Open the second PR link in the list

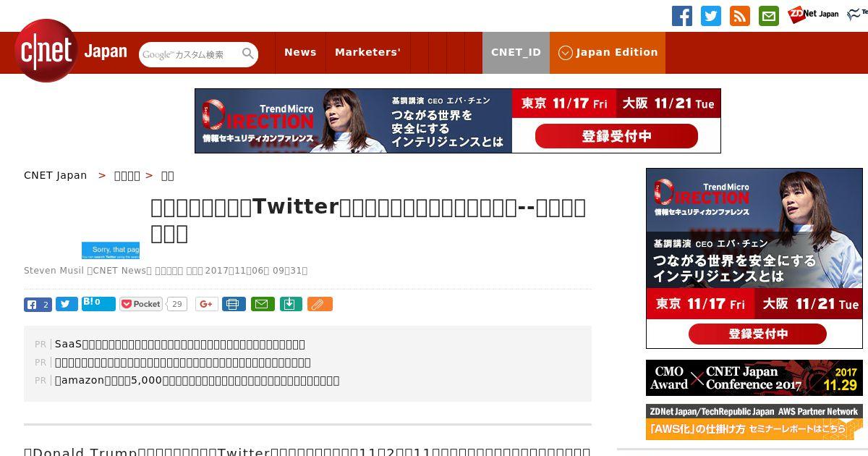click(183, 362)
